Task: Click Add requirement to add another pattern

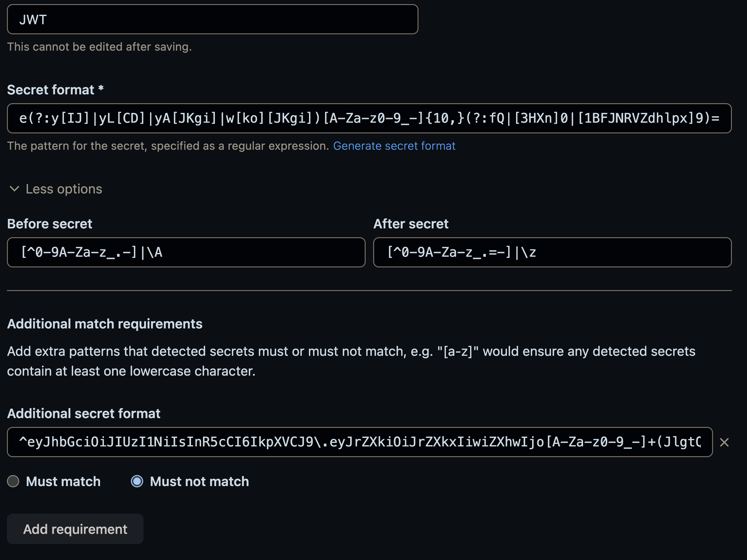Action: click(x=75, y=529)
